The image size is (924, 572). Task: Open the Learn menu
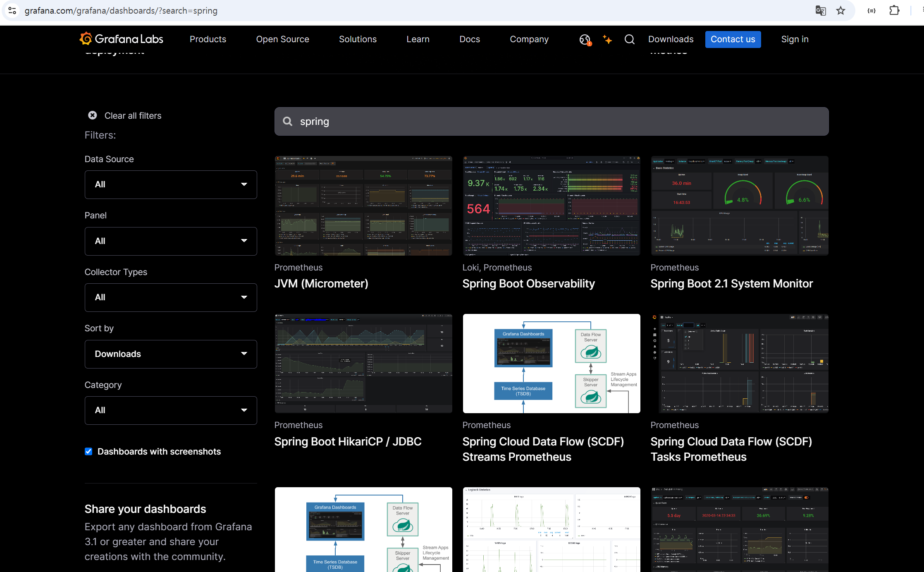[418, 39]
